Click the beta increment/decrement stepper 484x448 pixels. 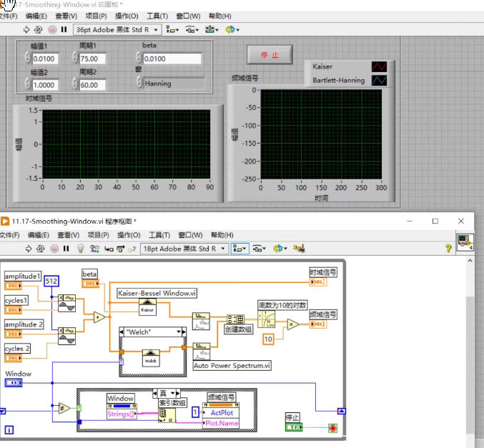coord(139,58)
